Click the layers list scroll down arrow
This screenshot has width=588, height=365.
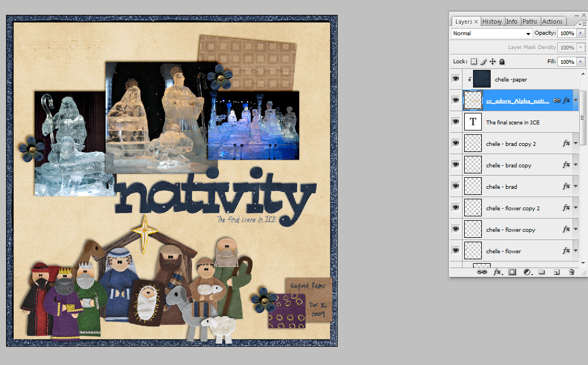click(582, 263)
